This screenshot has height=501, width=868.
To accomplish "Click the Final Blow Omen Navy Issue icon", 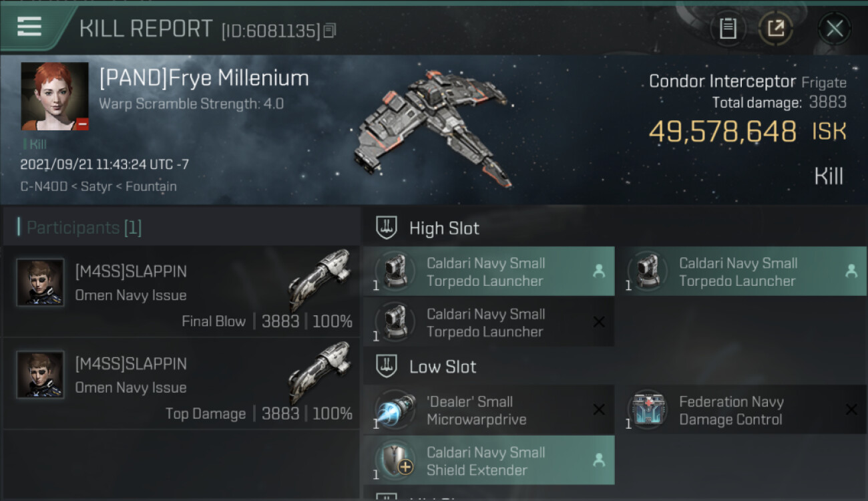I will point(319,278).
